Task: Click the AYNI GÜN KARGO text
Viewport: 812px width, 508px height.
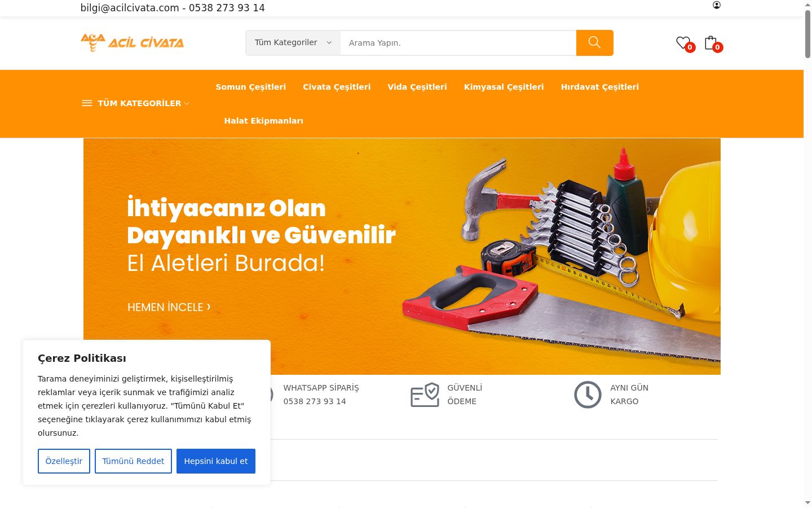Action: (x=629, y=395)
